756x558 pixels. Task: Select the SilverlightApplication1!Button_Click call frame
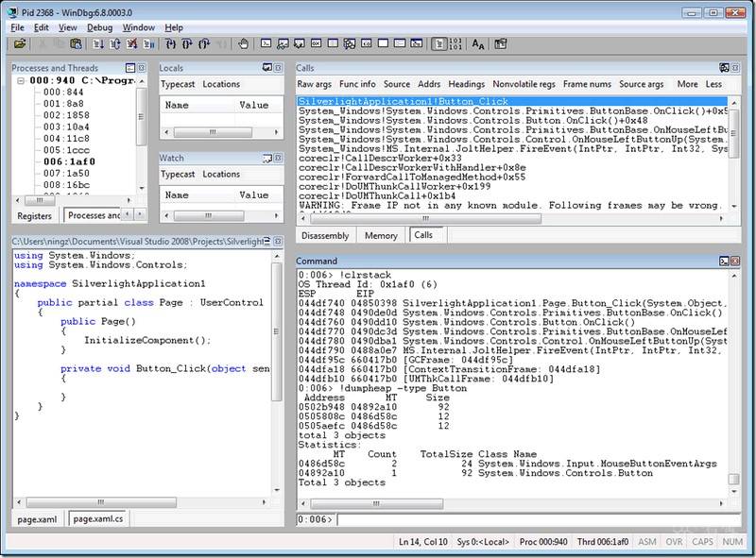(x=512, y=102)
